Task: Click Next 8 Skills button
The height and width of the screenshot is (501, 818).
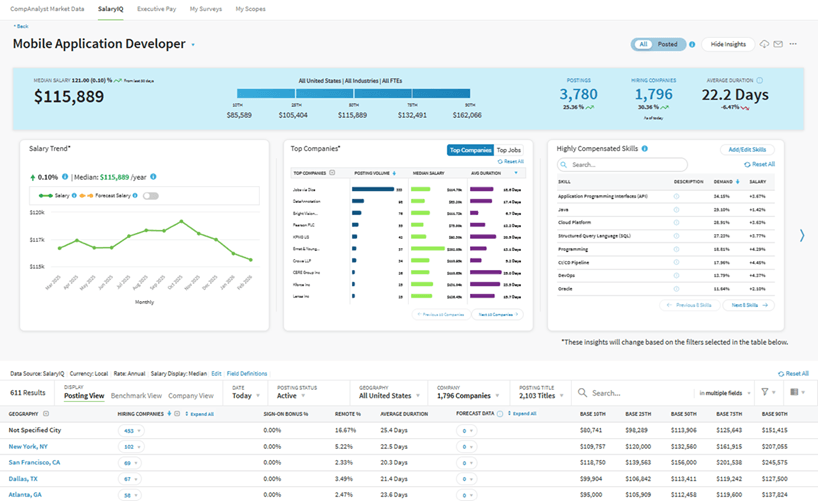Action: tap(749, 305)
